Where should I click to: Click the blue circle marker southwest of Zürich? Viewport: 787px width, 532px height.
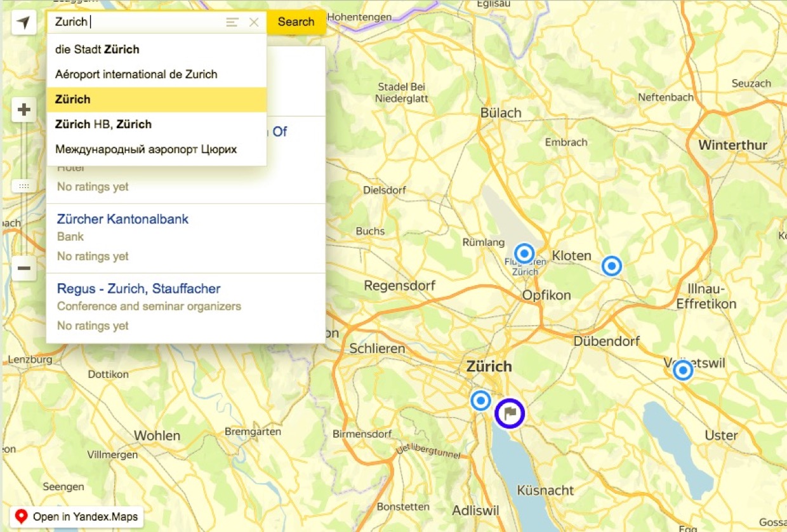coord(480,401)
